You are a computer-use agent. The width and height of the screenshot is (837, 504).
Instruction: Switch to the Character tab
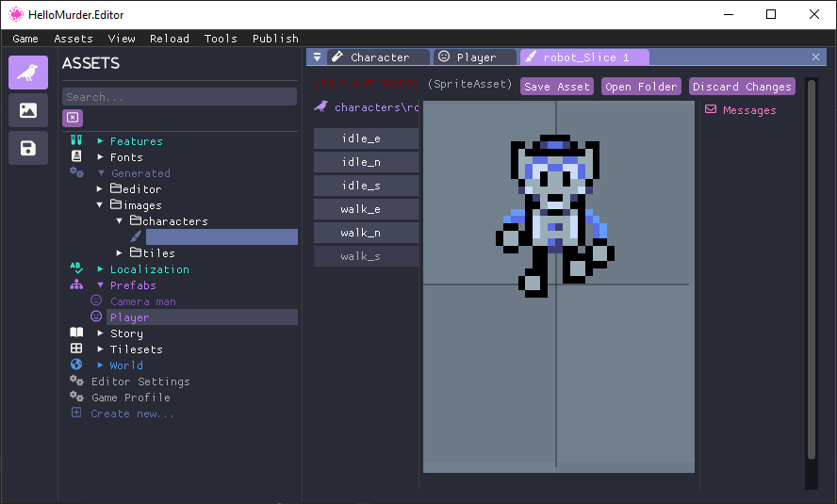379,57
